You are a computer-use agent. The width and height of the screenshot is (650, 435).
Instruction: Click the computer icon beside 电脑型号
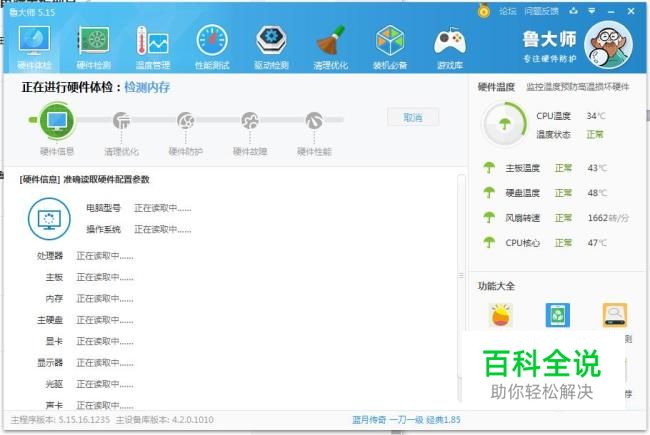tap(49, 219)
